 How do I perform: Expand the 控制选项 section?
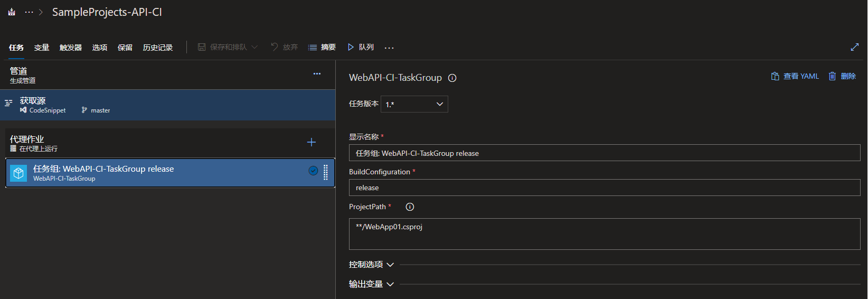371,265
